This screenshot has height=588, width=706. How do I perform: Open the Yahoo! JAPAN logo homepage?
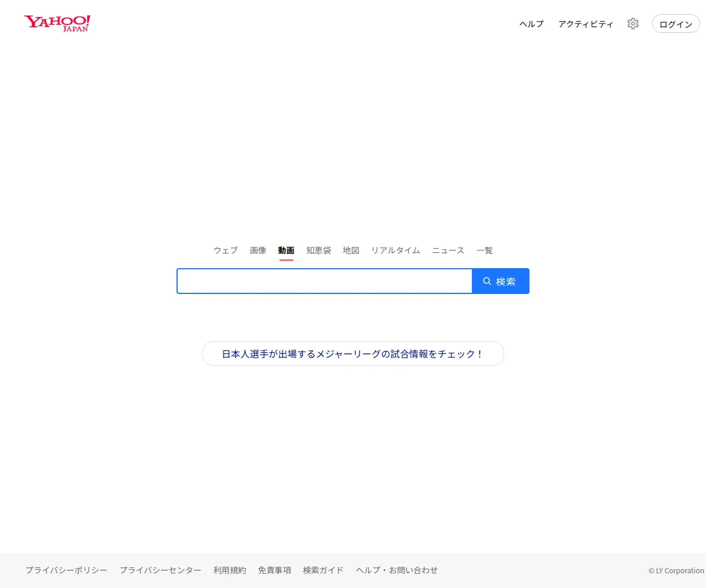point(57,24)
